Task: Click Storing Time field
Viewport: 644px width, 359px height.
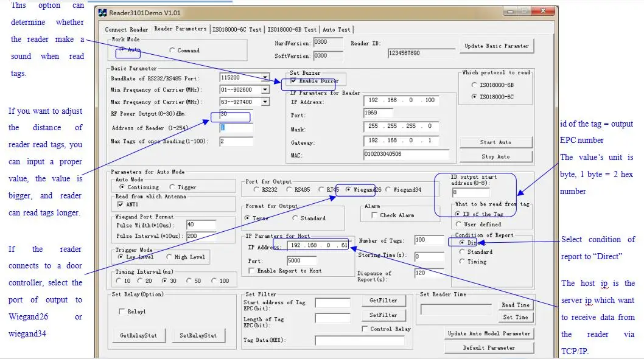Action: (429, 257)
